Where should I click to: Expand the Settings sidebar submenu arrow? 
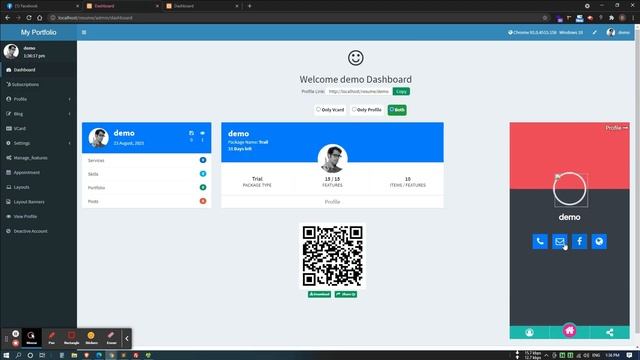(x=69, y=143)
